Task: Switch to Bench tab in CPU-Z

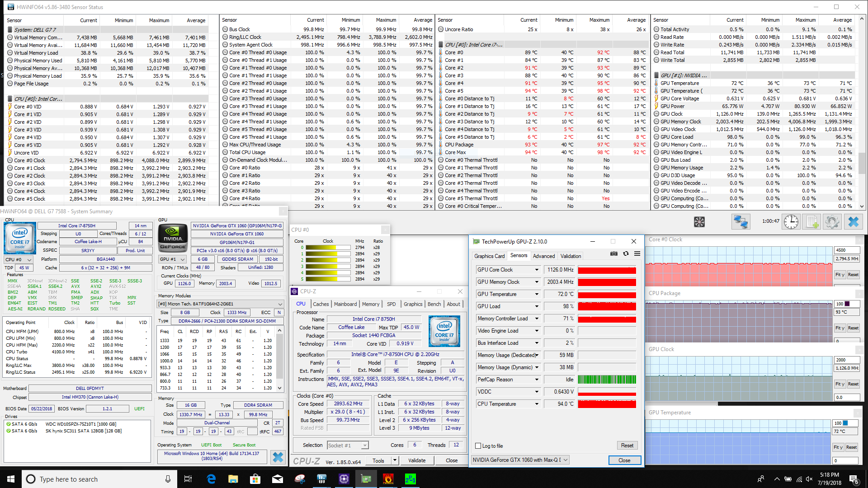Action: (x=434, y=304)
